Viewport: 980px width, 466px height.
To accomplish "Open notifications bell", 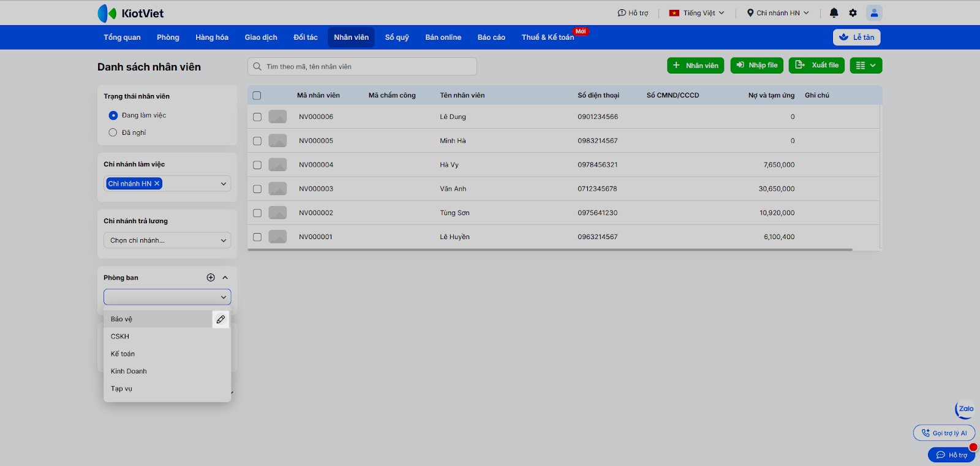I will click(x=834, y=13).
